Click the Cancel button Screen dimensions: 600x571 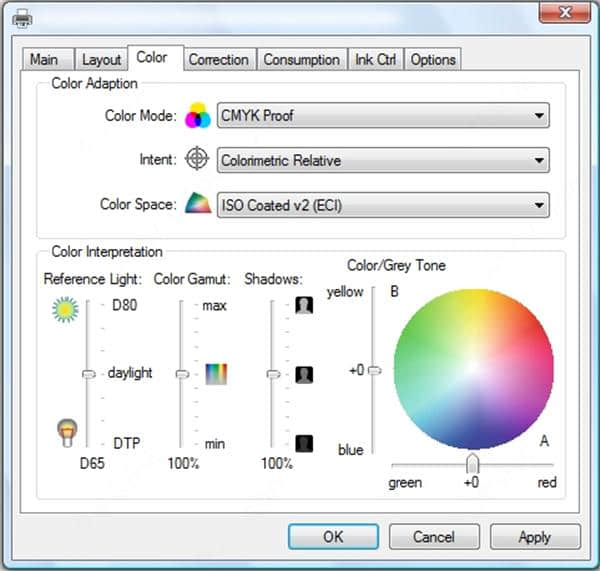point(434,537)
